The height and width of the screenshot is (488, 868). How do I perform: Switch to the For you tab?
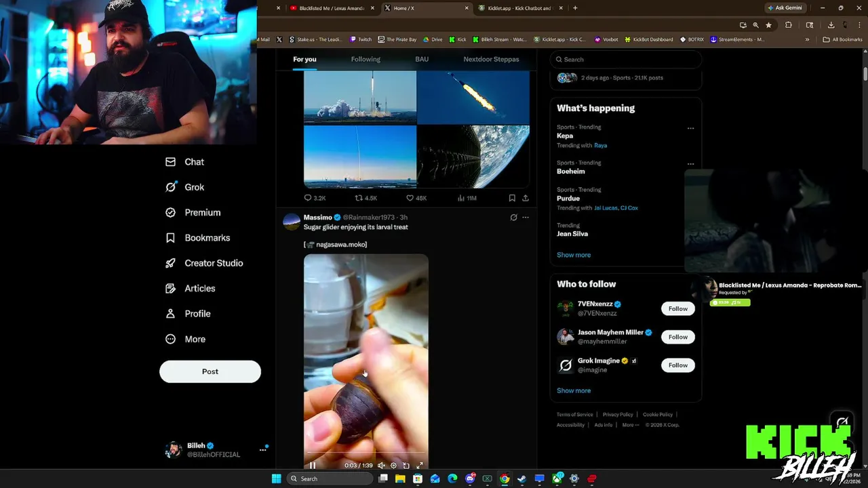(x=304, y=59)
